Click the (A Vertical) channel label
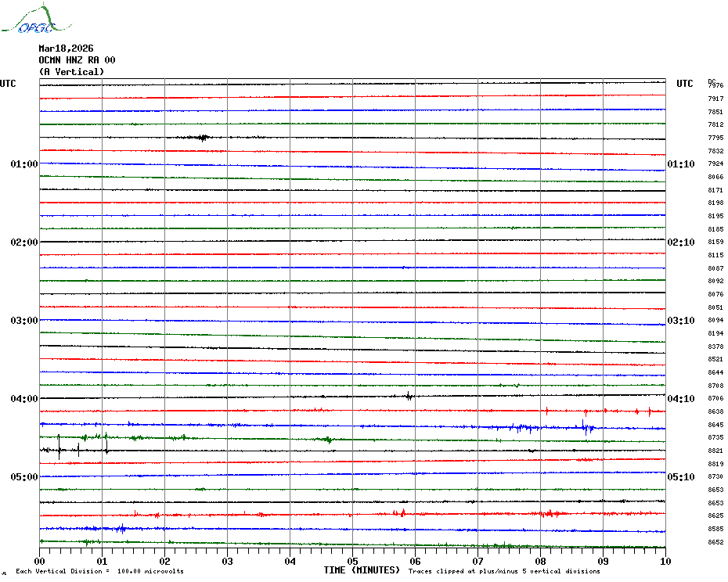 [71, 72]
